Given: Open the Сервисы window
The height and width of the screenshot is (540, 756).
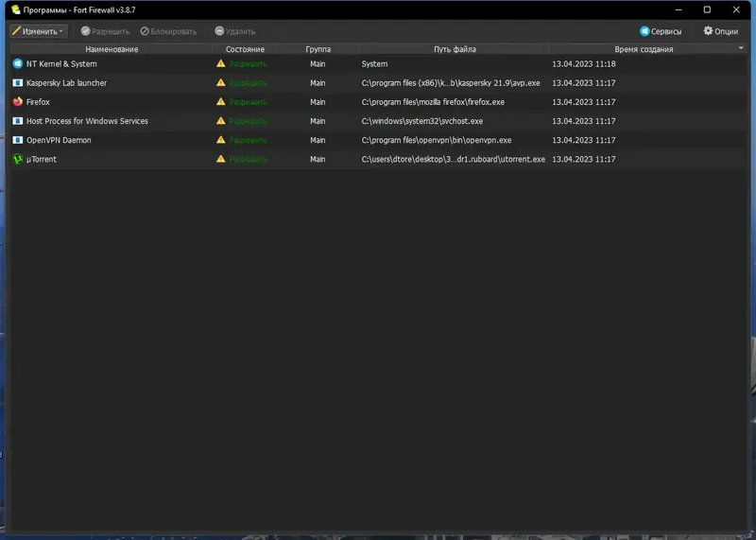Looking at the screenshot, I should coord(661,31).
